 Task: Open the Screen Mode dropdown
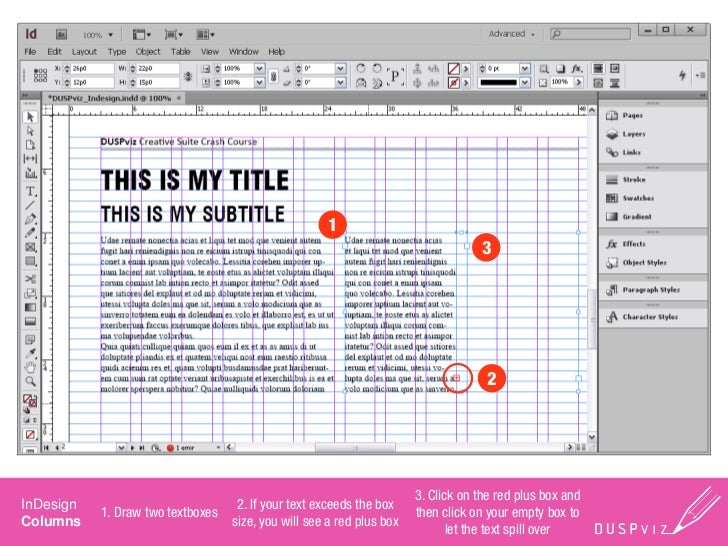[x=174, y=34]
